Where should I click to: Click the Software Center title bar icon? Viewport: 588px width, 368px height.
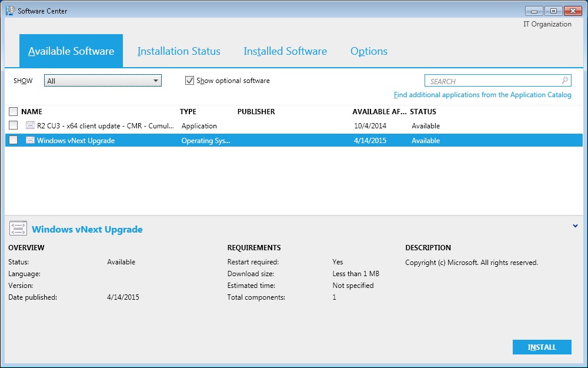pos(10,11)
